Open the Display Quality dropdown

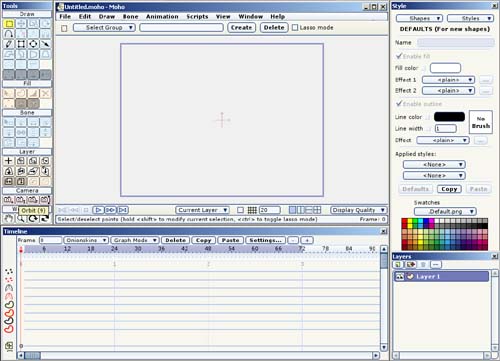pos(359,210)
